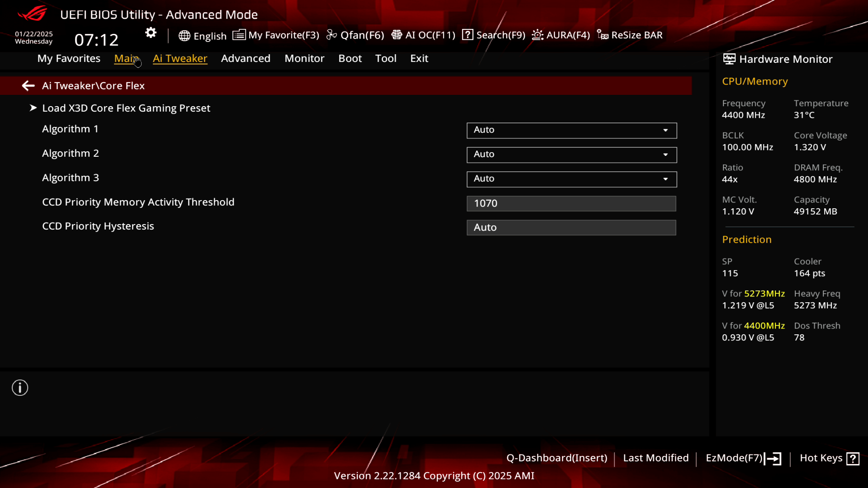
Task: Open Q-Dashboard overlay
Action: [556, 458]
